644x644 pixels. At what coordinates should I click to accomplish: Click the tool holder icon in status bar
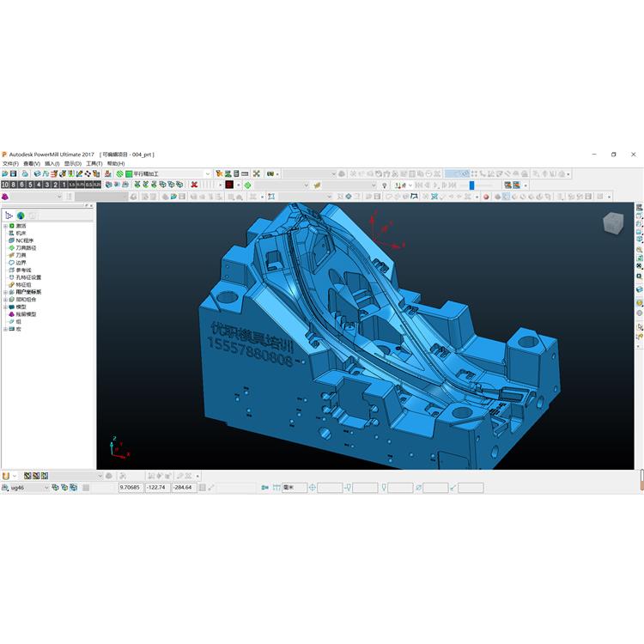click(348, 488)
